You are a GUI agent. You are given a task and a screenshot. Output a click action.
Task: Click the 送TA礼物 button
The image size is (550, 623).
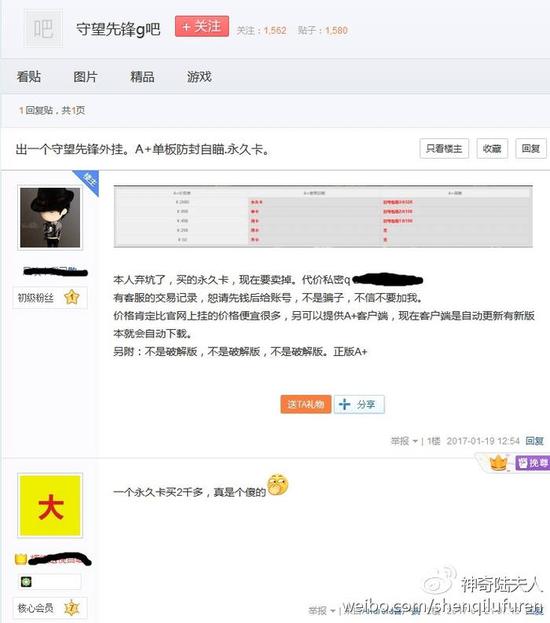(x=306, y=404)
